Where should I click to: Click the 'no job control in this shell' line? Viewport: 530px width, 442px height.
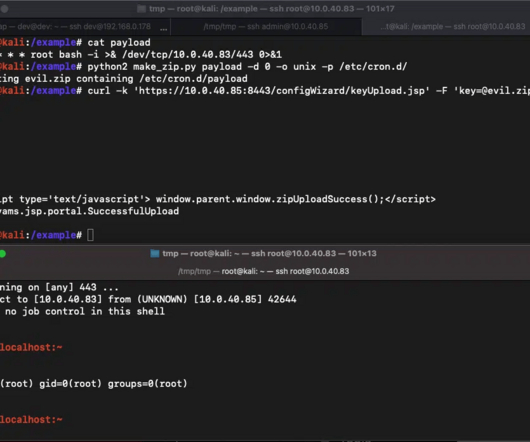pyautogui.click(x=85, y=311)
